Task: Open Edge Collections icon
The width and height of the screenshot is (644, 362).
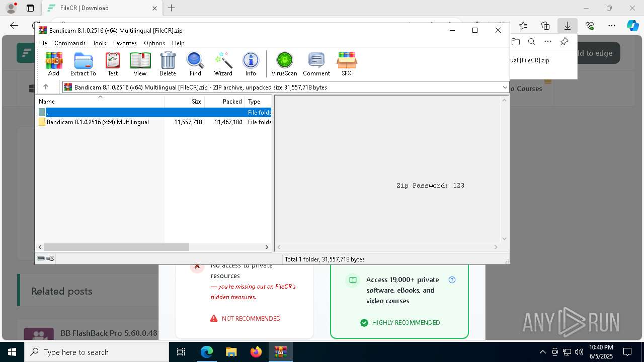Action: tap(545, 26)
